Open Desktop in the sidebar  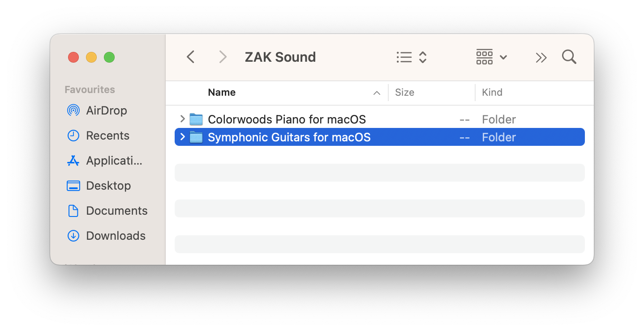pos(108,186)
